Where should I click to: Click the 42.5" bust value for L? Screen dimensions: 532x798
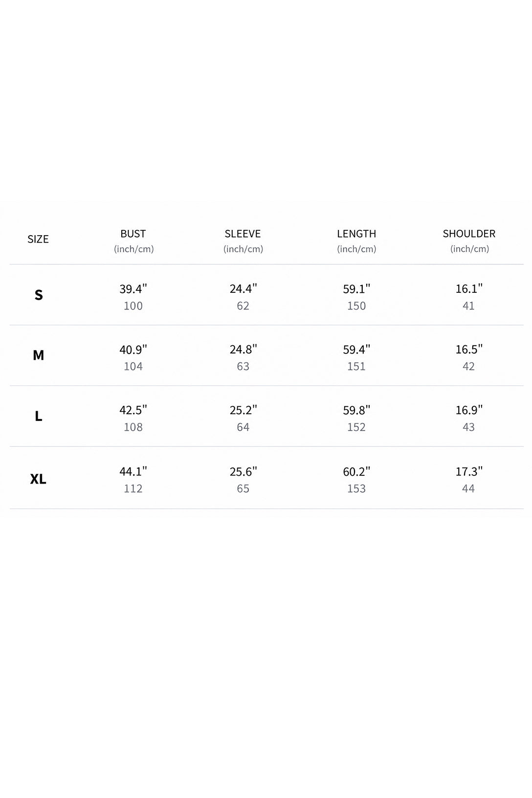[133, 410]
